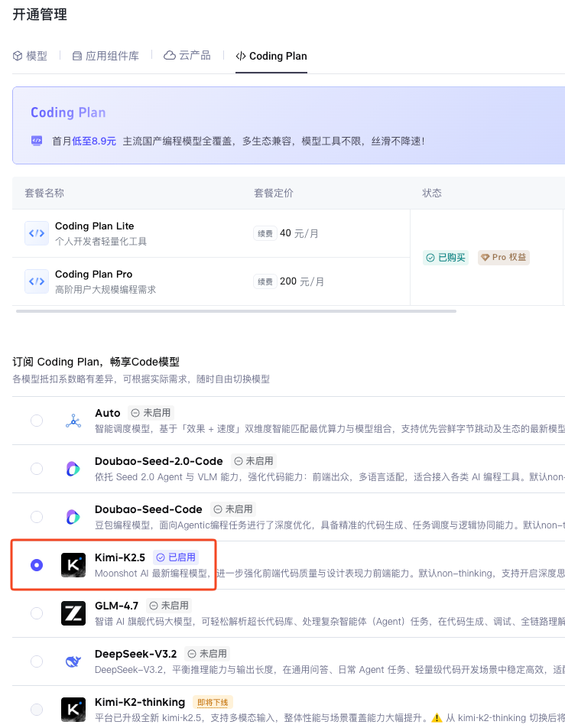Click the Coding Plan Pro code icon
Screen dimensions: 565x728
click(37, 281)
